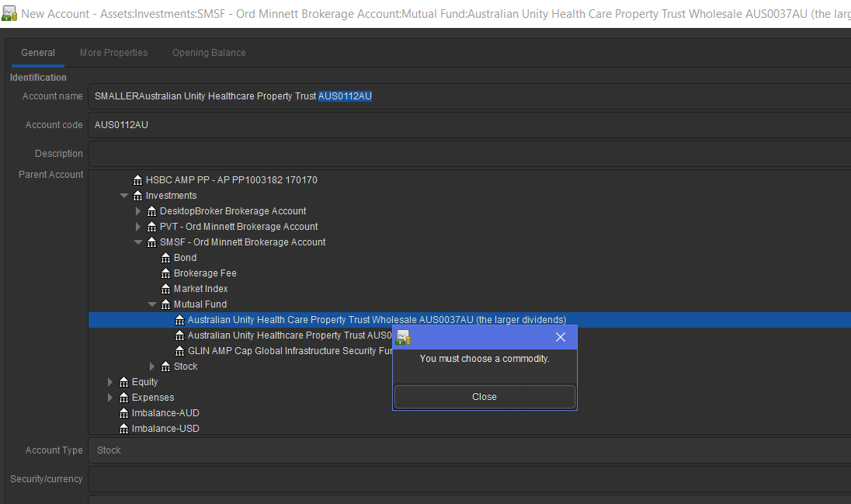This screenshot has height=504, width=851.
Task: Click the empty Description field
Action: (x=470, y=154)
